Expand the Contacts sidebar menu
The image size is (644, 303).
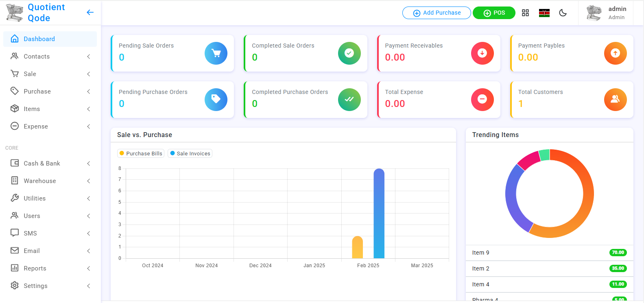tap(50, 57)
